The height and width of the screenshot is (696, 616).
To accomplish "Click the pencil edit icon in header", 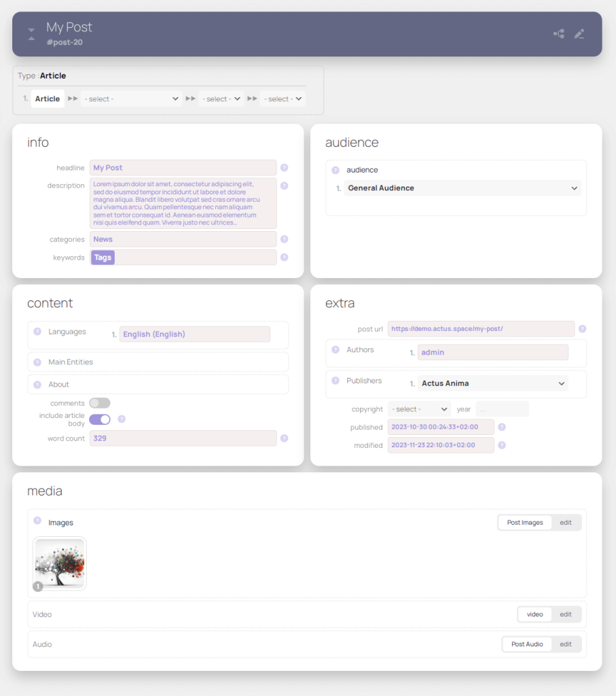I will coord(579,34).
